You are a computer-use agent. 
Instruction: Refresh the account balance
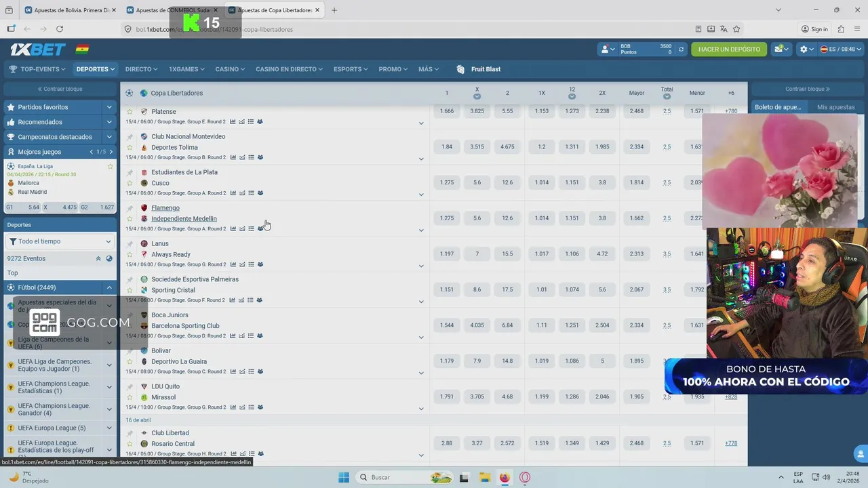point(682,49)
